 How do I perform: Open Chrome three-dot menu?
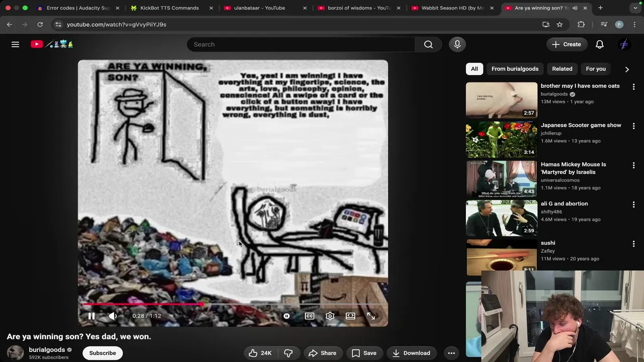coord(634,24)
